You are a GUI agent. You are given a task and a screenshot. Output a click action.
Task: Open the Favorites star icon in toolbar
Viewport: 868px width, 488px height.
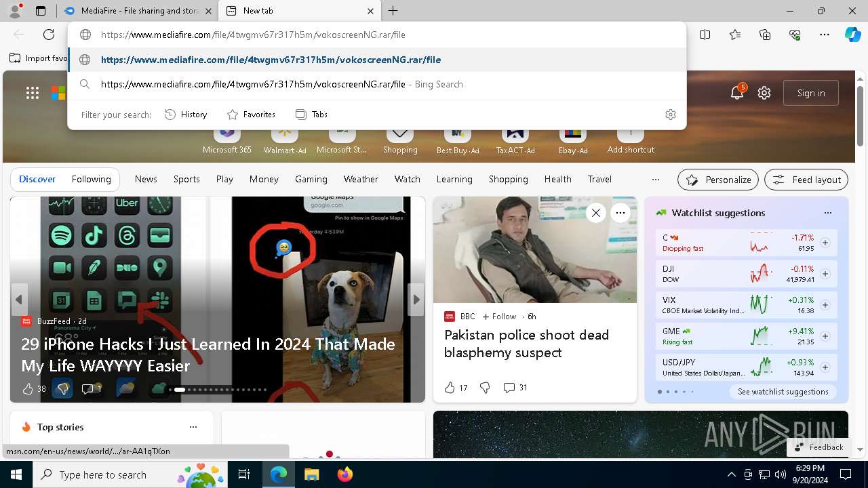tap(735, 35)
